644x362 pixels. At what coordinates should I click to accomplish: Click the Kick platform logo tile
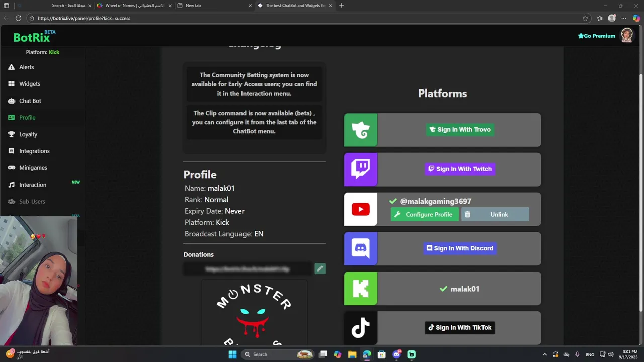coord(360,289)
